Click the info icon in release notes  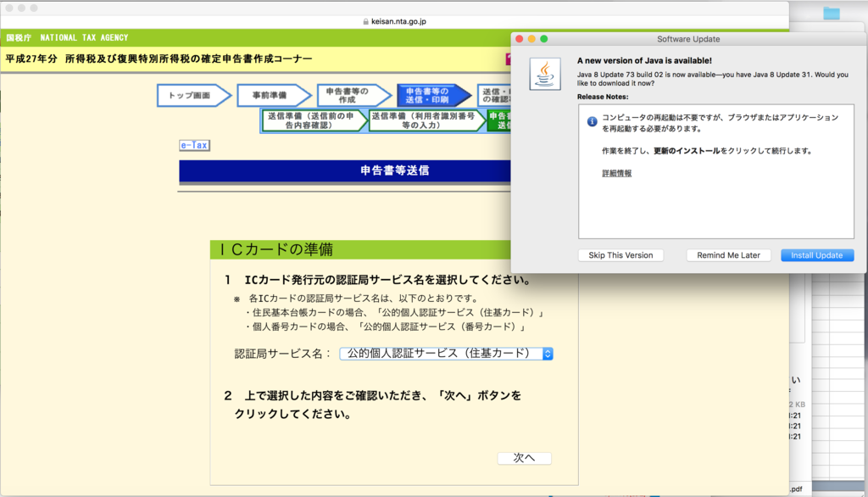click(592, 121)
